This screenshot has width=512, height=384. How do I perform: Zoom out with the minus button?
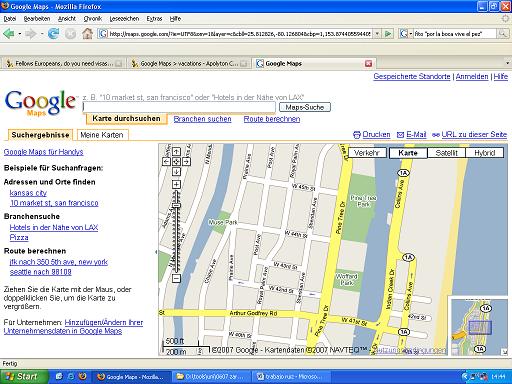click(176, 278)
